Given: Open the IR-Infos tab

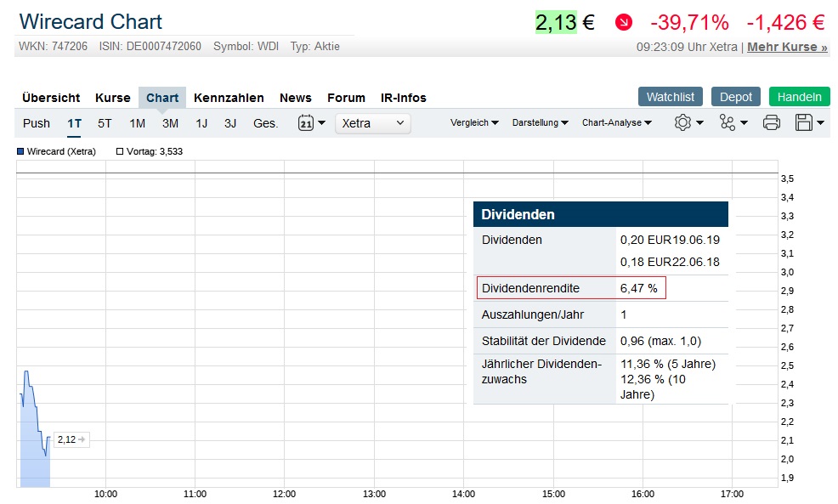Looking at the screenshot, I should pos(404,98).
